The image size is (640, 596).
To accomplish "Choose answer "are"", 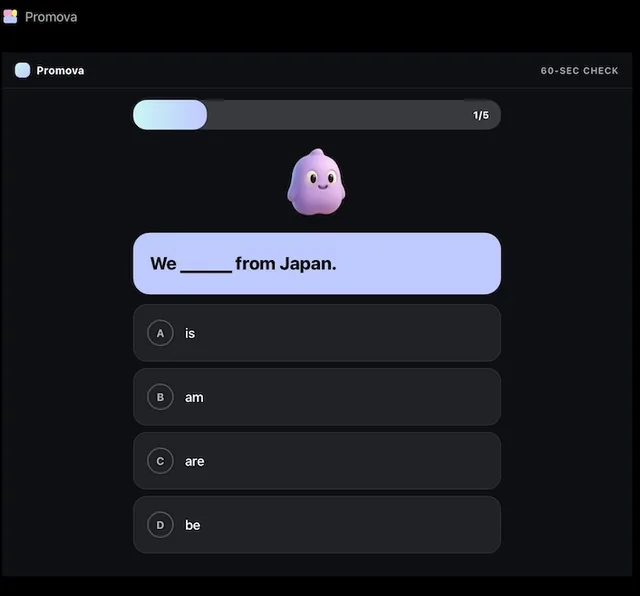I will point(317,461).
